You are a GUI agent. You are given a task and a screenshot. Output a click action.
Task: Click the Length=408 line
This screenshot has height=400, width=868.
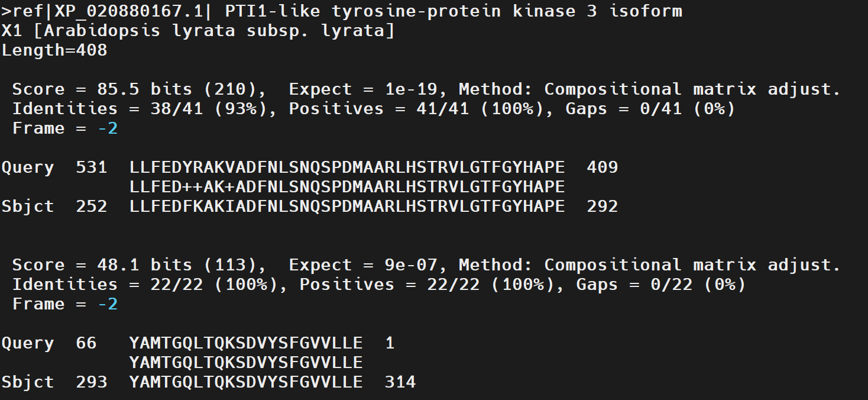[x=54, y=50]
